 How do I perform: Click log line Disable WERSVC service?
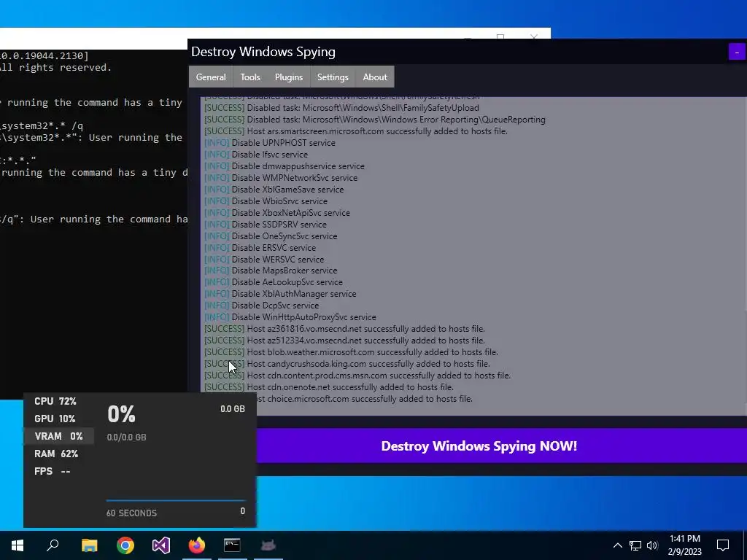pos(264,260)
